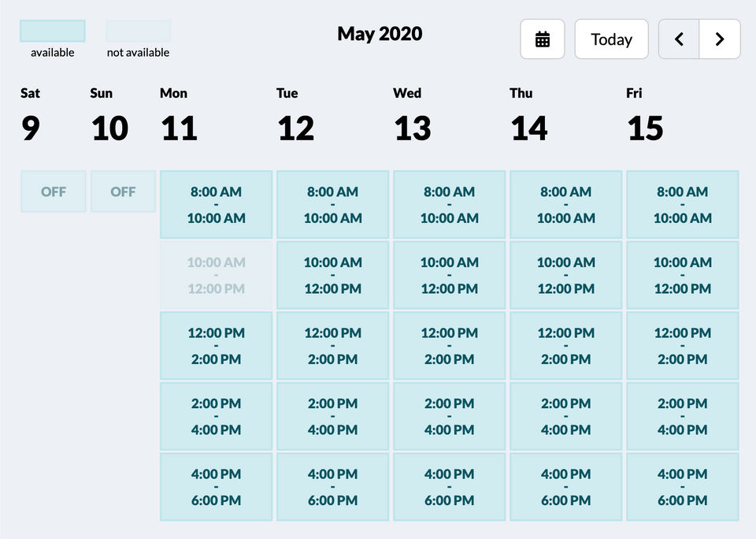
Task: Select Saturday OFF slot
Action: 54,191
